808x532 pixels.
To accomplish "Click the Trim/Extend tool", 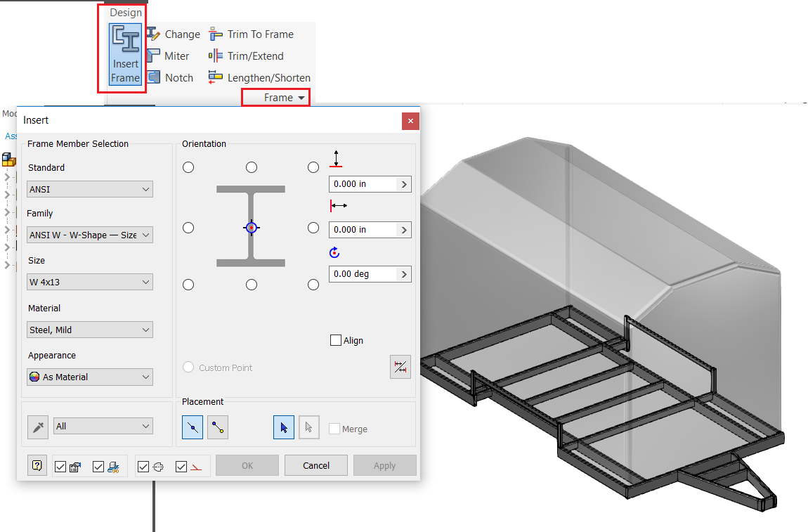I will coord(254,56).
